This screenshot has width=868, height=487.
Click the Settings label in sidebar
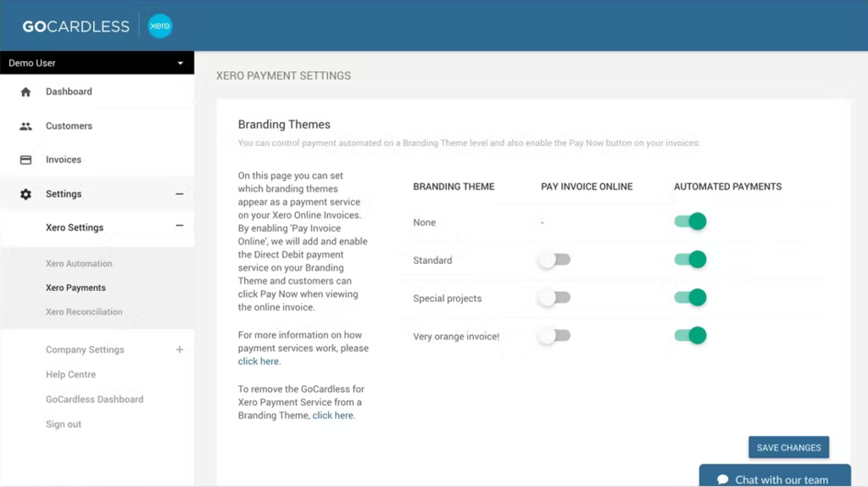64,194
